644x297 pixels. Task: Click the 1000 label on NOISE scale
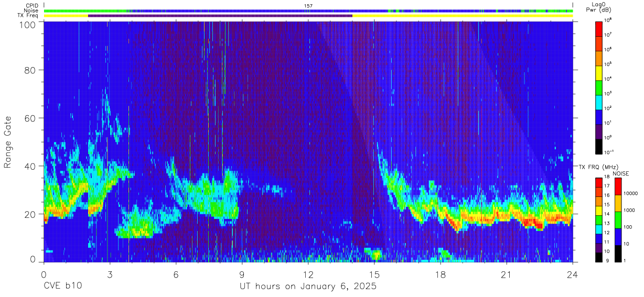pos(630,210)
